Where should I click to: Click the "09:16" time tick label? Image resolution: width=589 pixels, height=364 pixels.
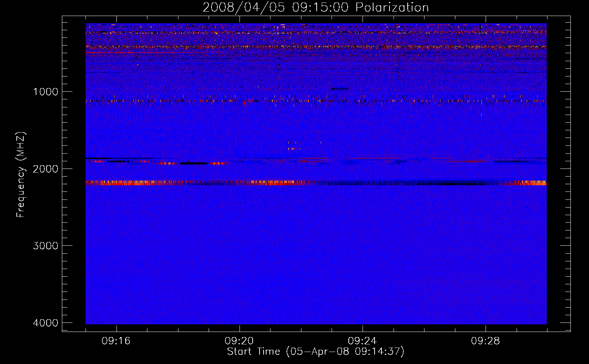(x=116, y=341)
